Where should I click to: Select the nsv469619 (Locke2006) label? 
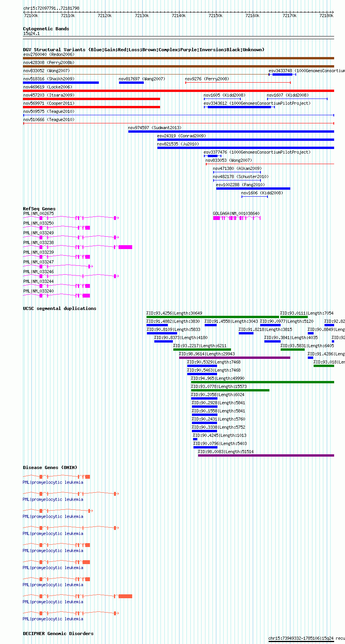47,87
